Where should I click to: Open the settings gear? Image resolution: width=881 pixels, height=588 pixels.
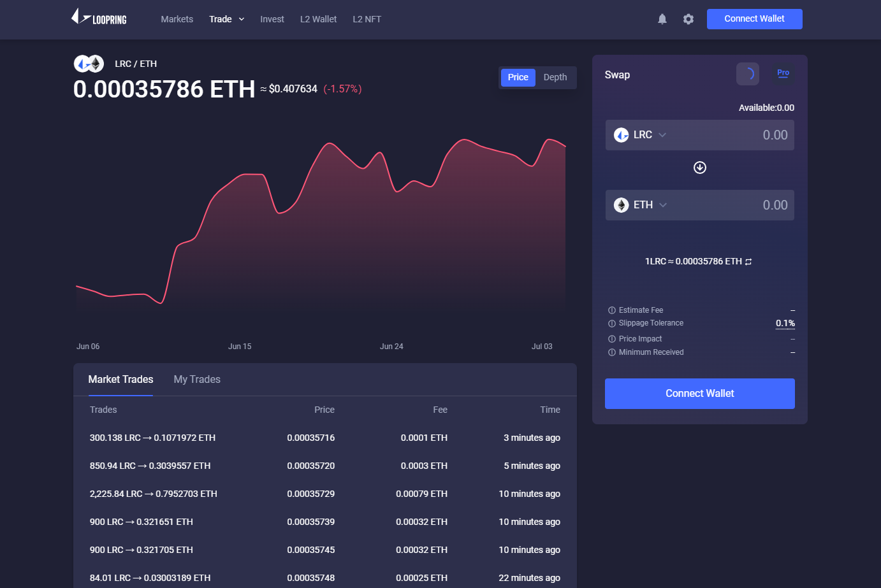(688, 19)
